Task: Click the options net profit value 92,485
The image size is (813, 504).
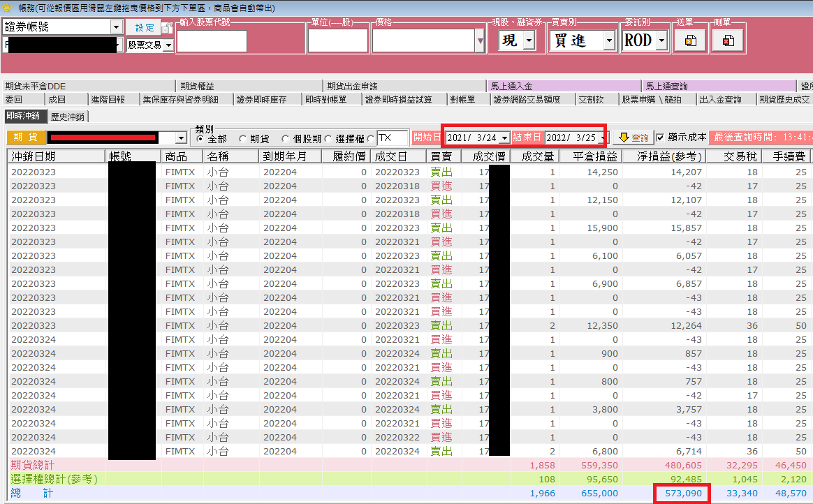Action: pos(686,479)
